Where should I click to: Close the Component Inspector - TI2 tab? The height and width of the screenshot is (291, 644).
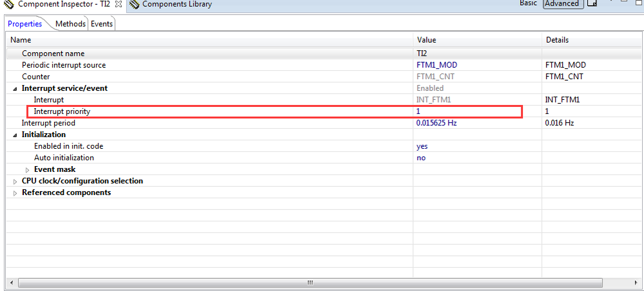[118, 5]
